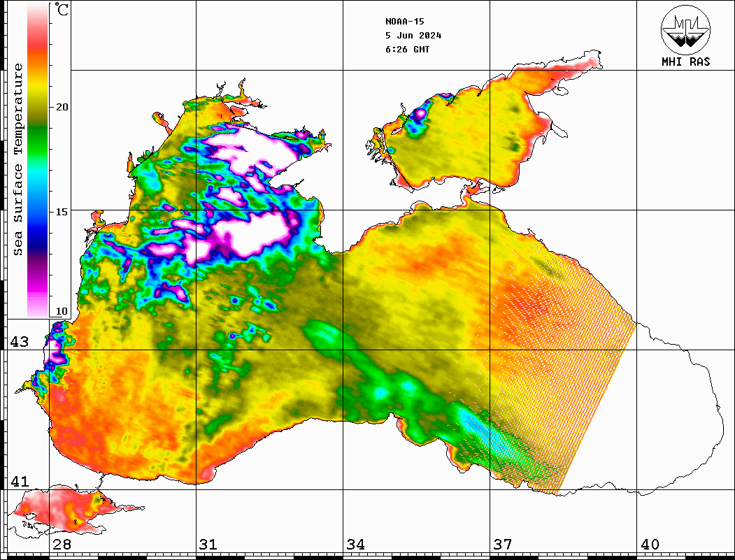Click latitude label '41'
The height and width of the screenshot is (560, 735).
pyautogui.click(x=19, y=482)
